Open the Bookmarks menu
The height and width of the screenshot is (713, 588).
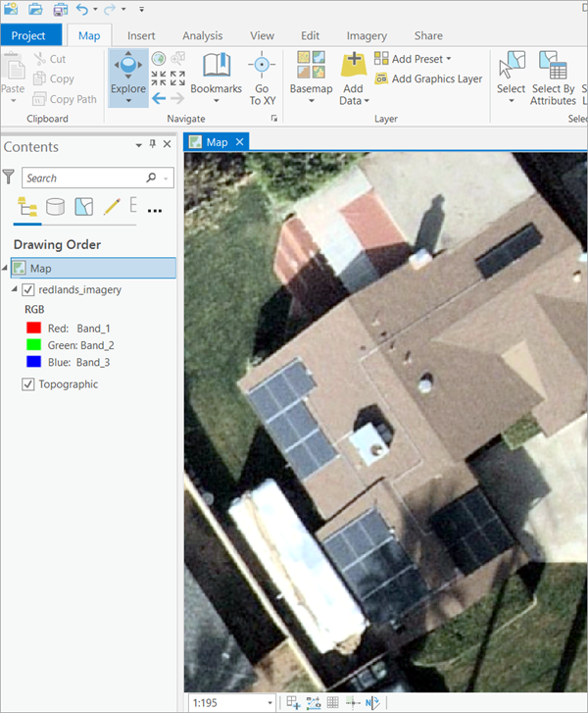click(216, 76)
